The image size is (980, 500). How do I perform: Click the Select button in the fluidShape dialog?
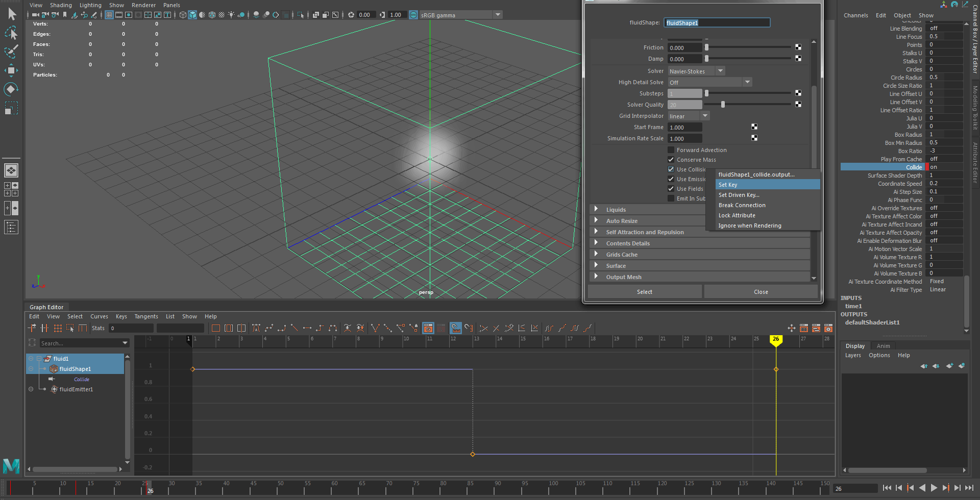[x=644, y=291]
